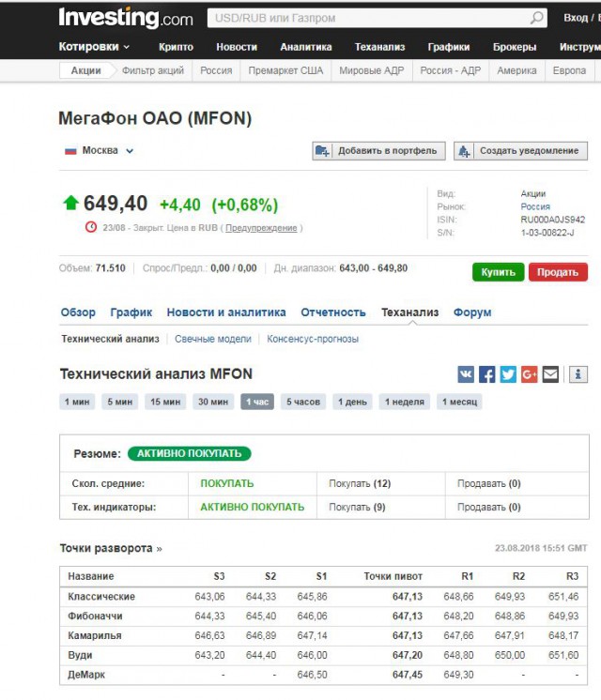Select the Теханализ instrument tab
This screenshot has width=601, height=700.
point(410,312)
